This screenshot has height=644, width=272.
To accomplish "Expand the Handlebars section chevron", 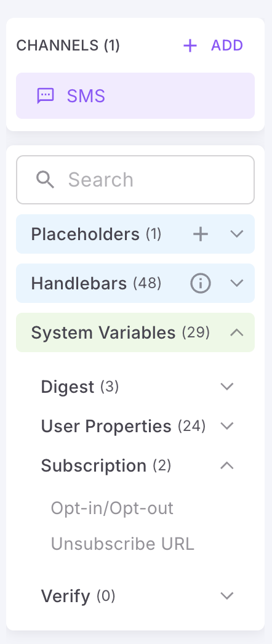I will coord(237,283).
